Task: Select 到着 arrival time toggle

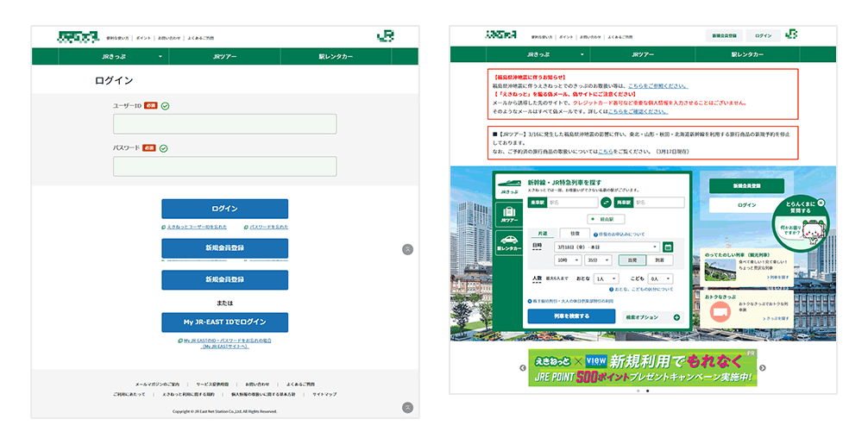Action: [659, 260]
